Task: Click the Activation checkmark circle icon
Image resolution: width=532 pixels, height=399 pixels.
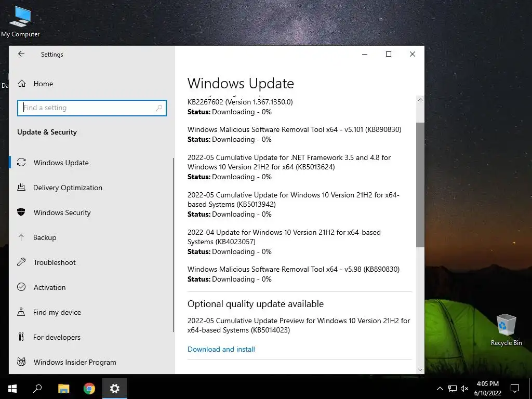Action: click(21, 287)
